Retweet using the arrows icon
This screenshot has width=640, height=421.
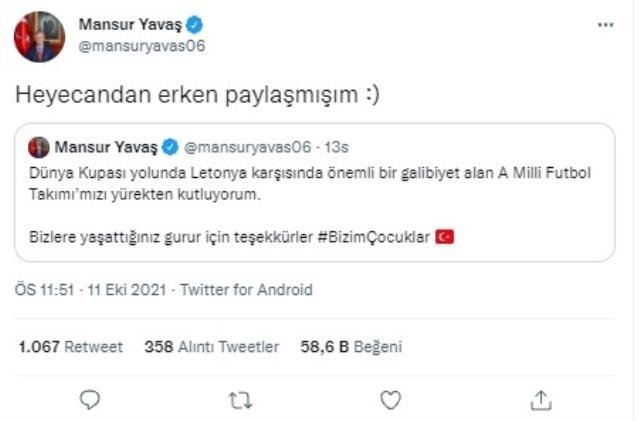tap(240, 400)
